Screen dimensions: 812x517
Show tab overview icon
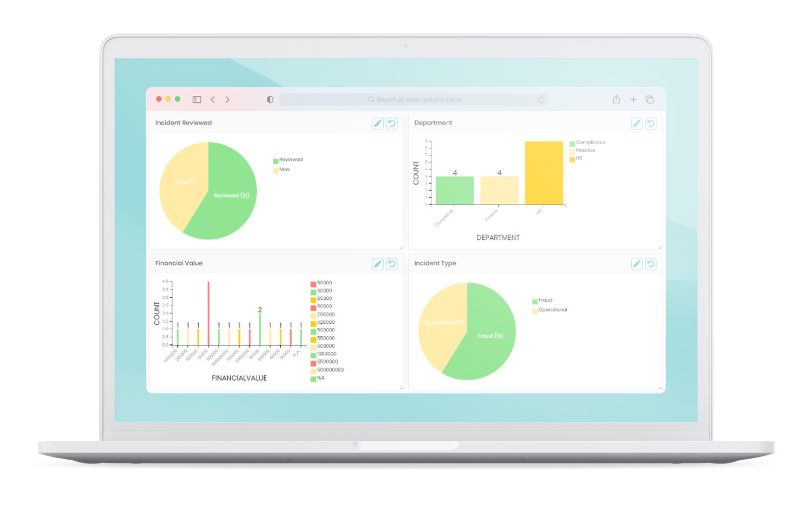(x=650, y=100)
